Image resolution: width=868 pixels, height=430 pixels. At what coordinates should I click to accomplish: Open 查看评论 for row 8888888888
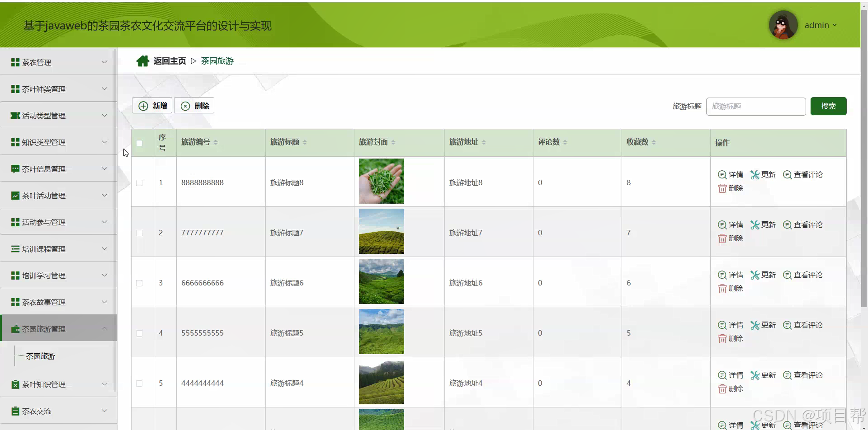point(803,175)
